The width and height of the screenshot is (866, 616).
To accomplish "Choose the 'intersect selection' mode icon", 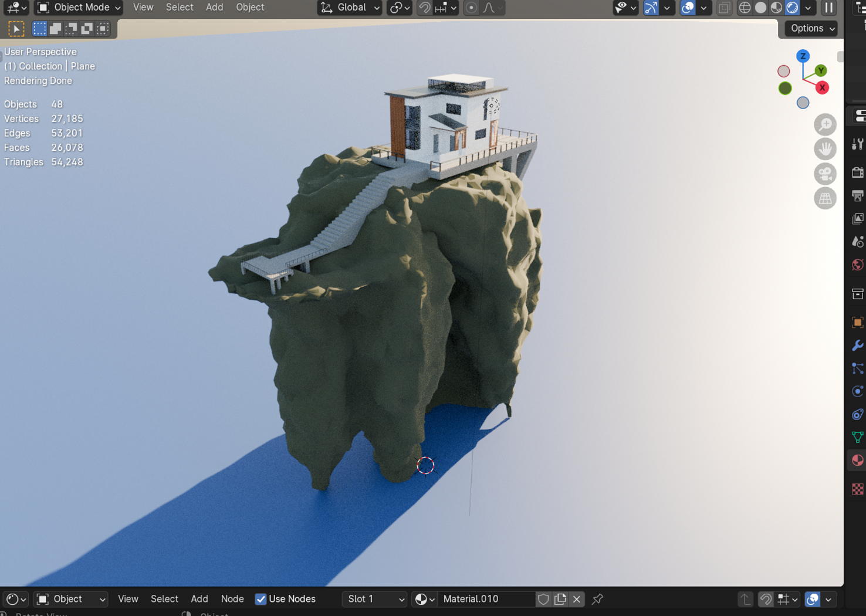I will [x=103, y=28].
